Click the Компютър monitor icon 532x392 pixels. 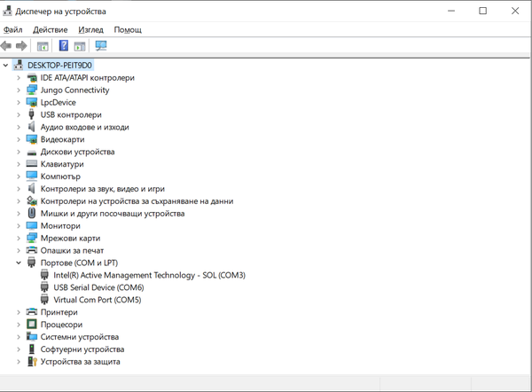tap(32, 176)
